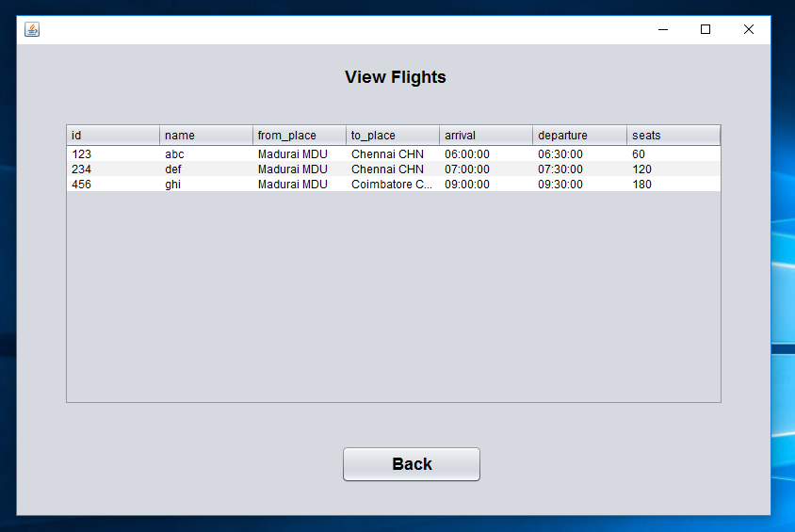Screen dimensions: 795x532
Task: Click the name column header
Action: [x=206, y=136]
